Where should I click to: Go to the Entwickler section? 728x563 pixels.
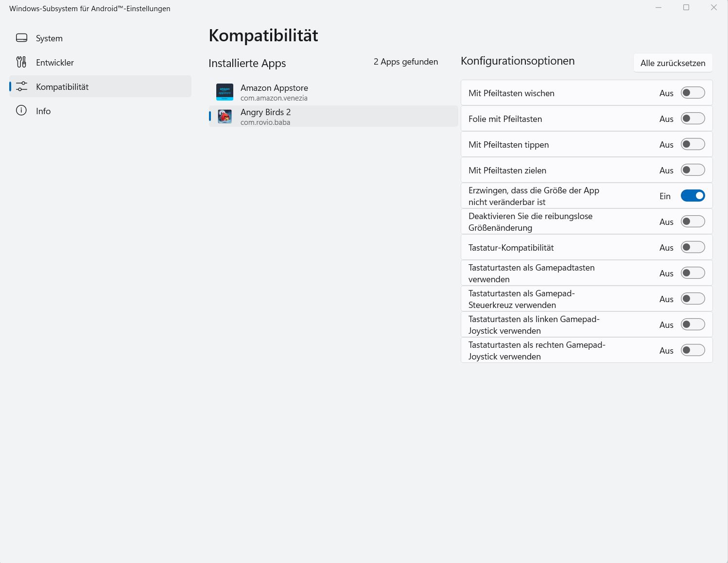[x=55, y=63]
